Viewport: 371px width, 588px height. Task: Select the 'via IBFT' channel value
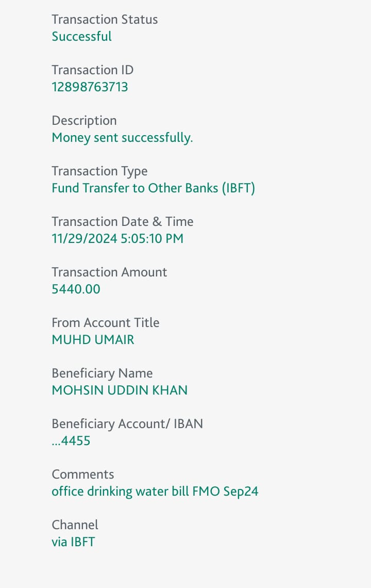coord(73,542)
